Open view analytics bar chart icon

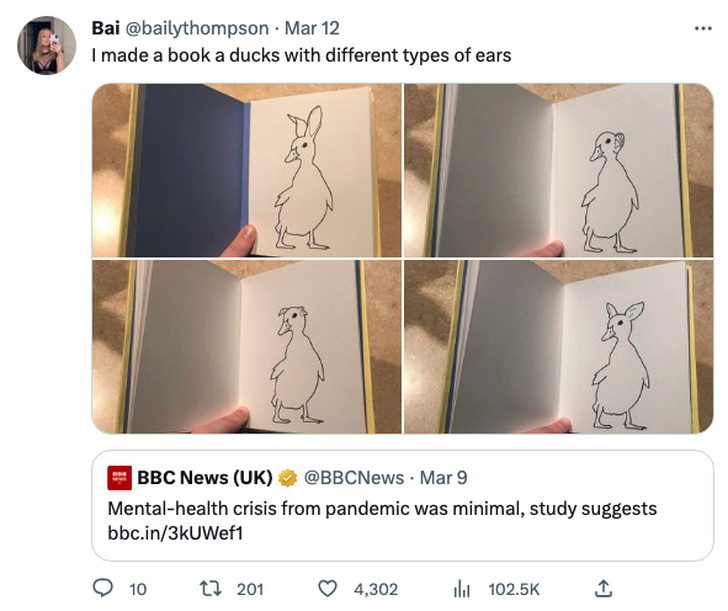tap(463, 589)
